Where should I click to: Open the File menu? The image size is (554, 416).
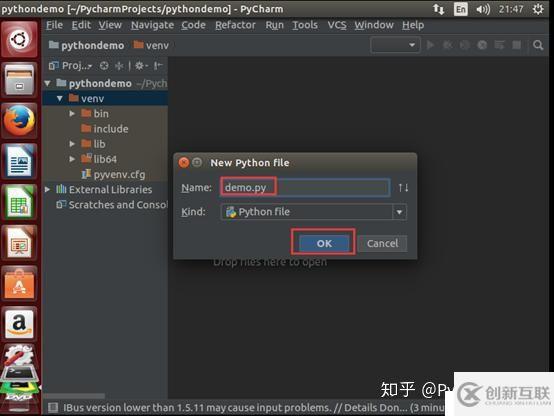tap(54, 25)
